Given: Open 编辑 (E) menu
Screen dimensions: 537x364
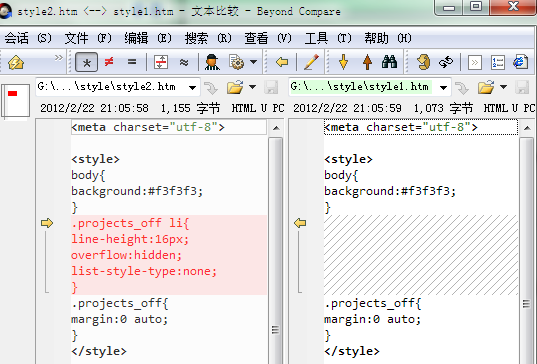Looking at the screenshot, I should click(148, 38).
